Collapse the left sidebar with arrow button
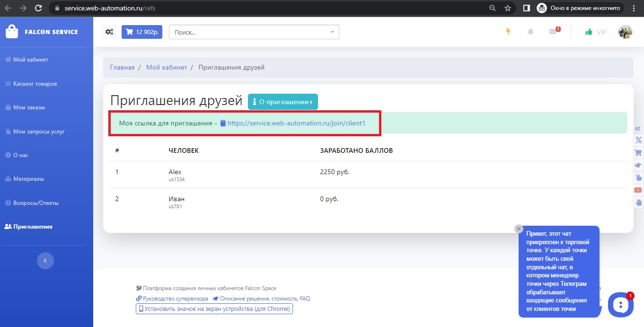The width and height of the screenshot is (644, 327). [45, 260]
